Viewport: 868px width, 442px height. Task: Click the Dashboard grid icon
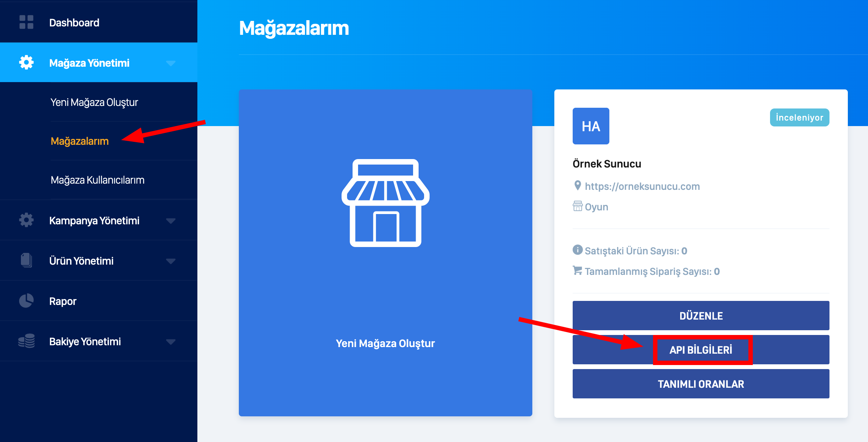26,22
